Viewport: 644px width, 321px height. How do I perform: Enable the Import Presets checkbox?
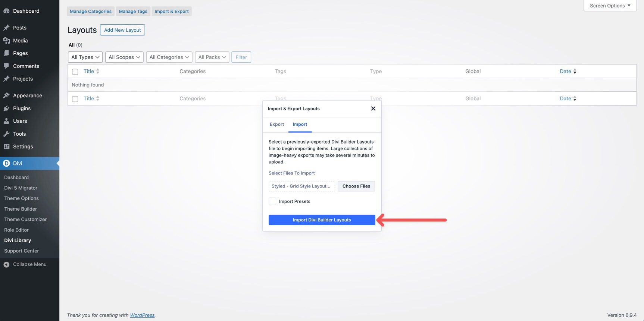tap(272, 201)
